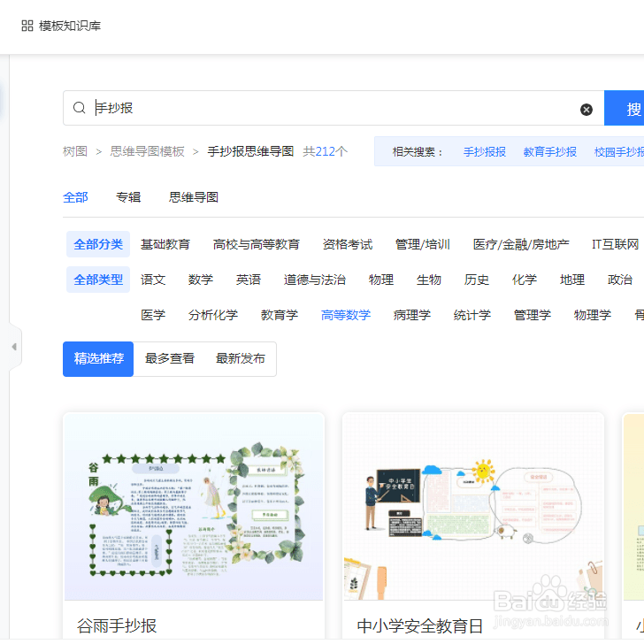This screenshot has width=644, height=644.
Task: Click the 中小学安全教育日 card title
Action: pyautogui.click(x=419, y=626)
